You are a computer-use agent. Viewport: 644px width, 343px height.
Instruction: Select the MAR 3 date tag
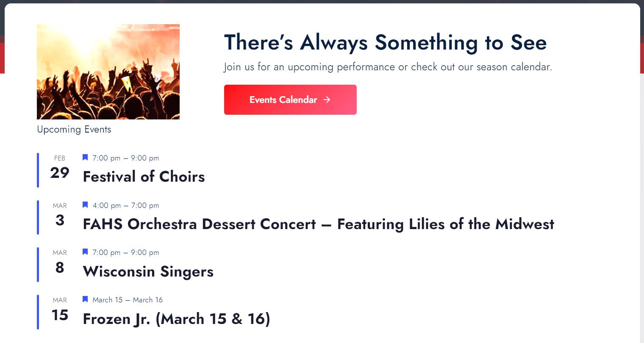click(x=60, y=215)
